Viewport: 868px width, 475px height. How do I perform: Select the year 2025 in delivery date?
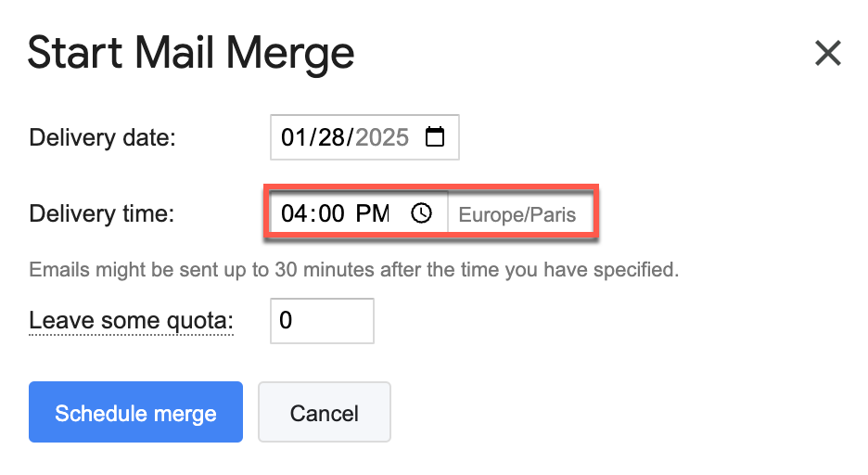pos(382,137)
